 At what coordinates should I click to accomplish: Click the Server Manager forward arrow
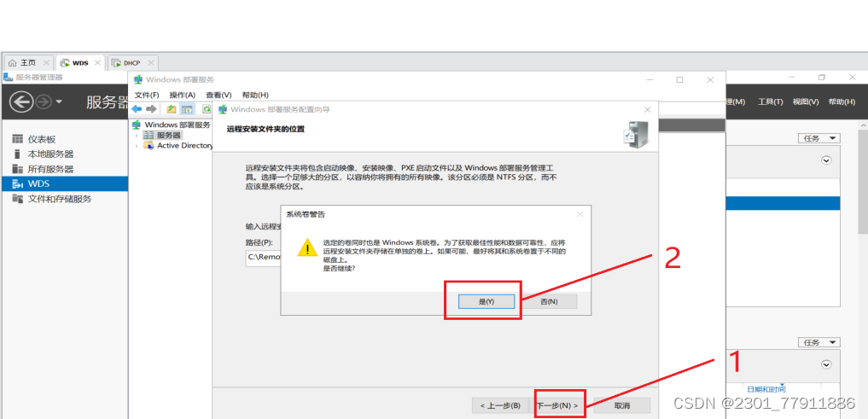[44, 102]
